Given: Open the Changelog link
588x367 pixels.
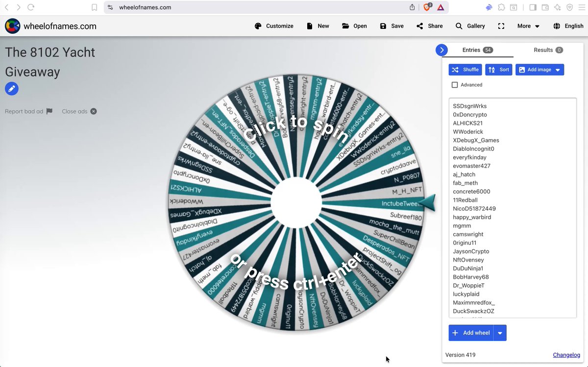Looking at the screenshot, I should click(566, 355).
